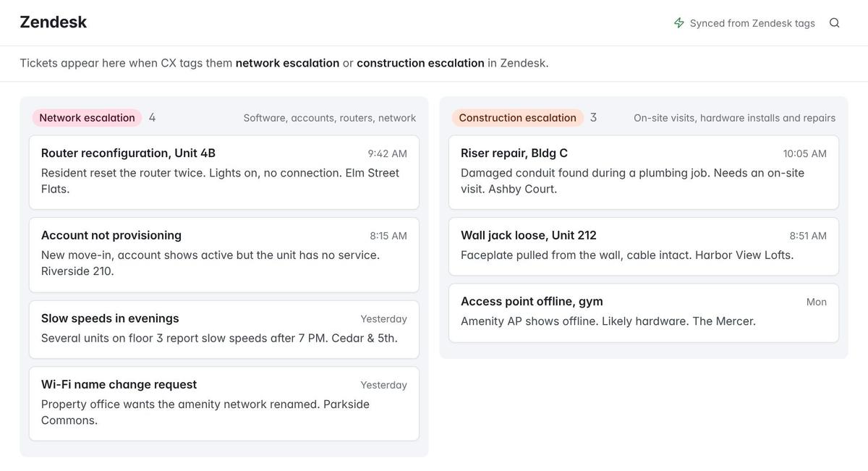Open 'Access point offline, gym' ticket
868x471 pixels.
click(644, 313)
